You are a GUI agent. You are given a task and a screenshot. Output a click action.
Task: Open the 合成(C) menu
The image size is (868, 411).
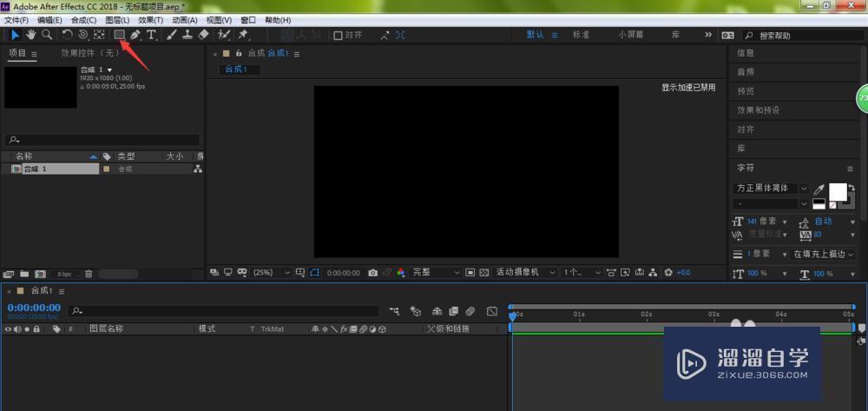click(83, 20)
